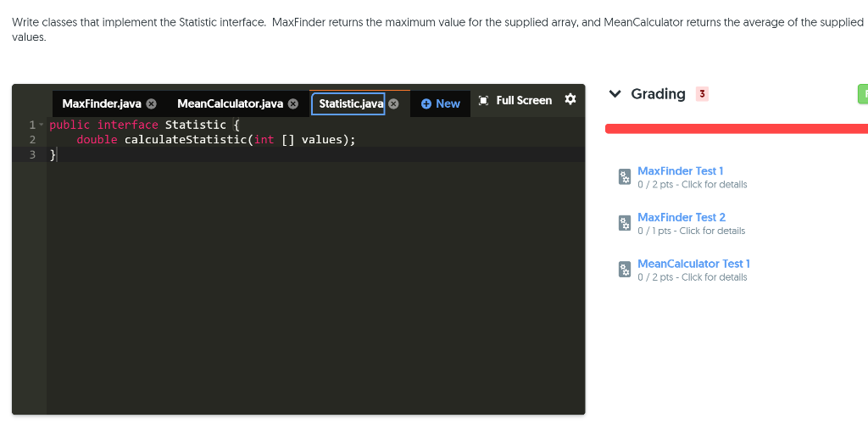Open MaxFinder Test 2 details
The image size is (868, 424).
tap(682, 218)
